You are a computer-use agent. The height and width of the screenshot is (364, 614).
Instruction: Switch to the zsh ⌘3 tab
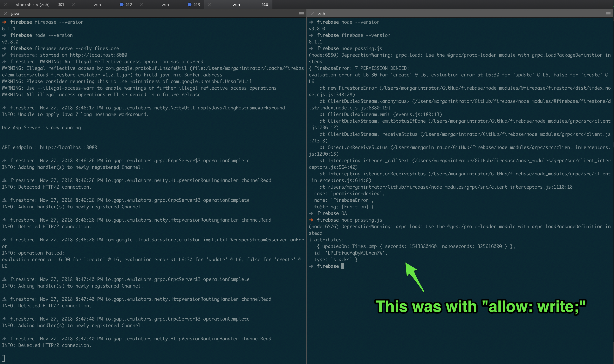click(x=165, y=4)
